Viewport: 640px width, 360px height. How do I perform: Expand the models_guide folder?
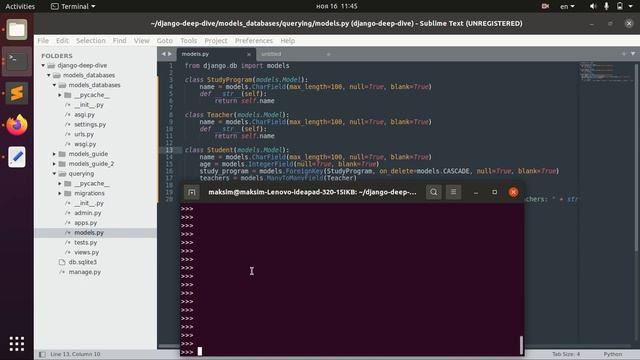click(x=54, y=154)
